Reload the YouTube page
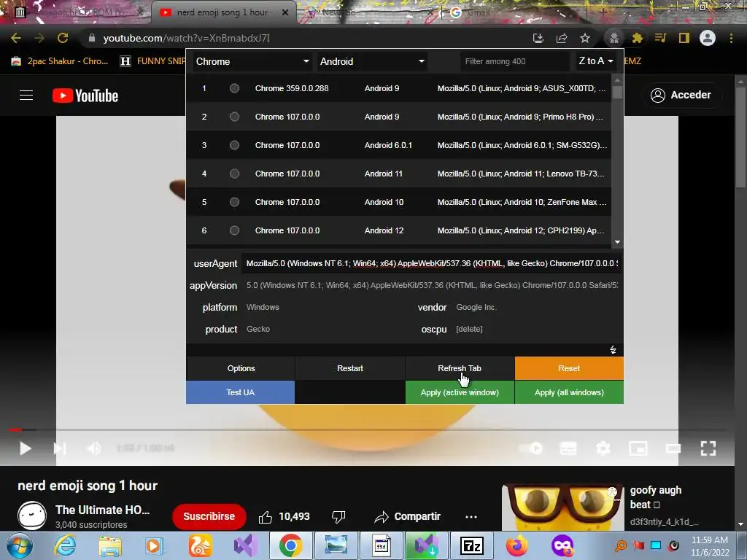The image size is (747, 560). (63, 38)
